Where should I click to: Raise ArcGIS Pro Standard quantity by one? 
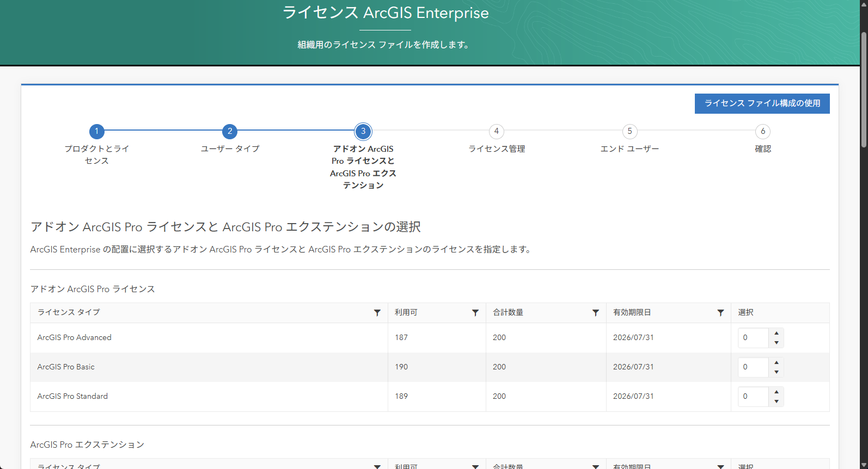point(776,392)
